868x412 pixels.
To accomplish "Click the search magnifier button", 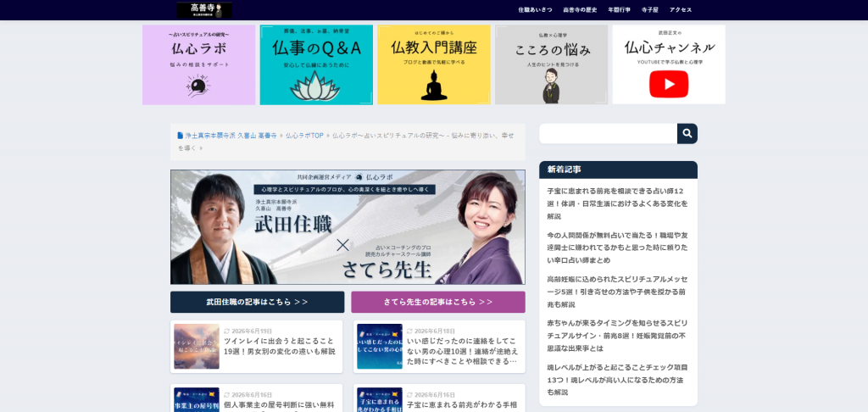I will [687, 133].
